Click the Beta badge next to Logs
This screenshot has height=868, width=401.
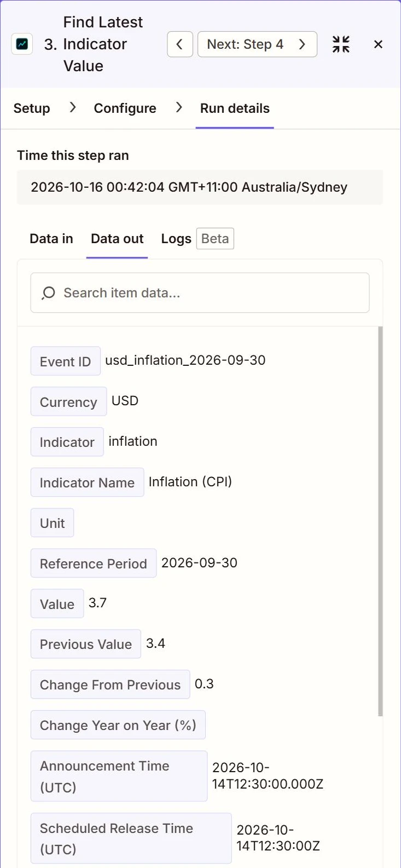coord(215,239)
